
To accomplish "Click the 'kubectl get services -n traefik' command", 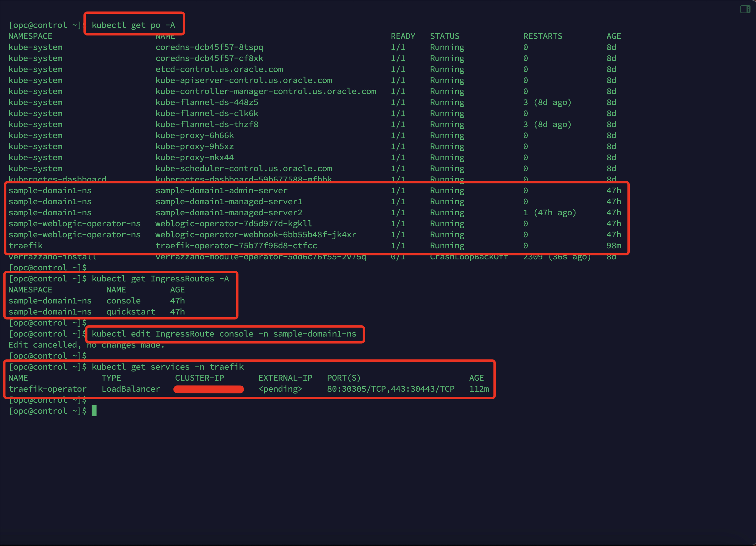I will [x=168, y=367].
